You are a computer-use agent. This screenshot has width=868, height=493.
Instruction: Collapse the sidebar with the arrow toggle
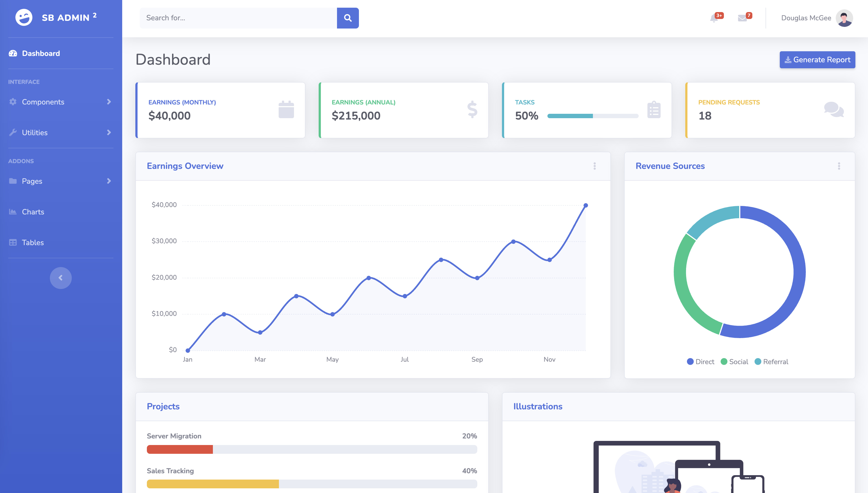[x=61, y=278]
